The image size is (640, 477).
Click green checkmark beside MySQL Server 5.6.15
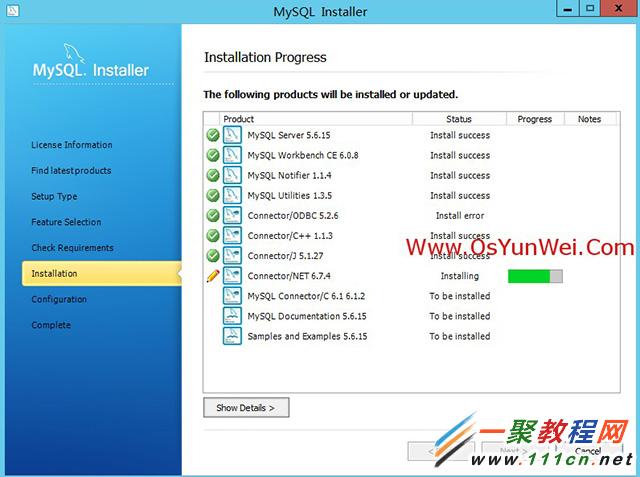[x=213, y=135]
